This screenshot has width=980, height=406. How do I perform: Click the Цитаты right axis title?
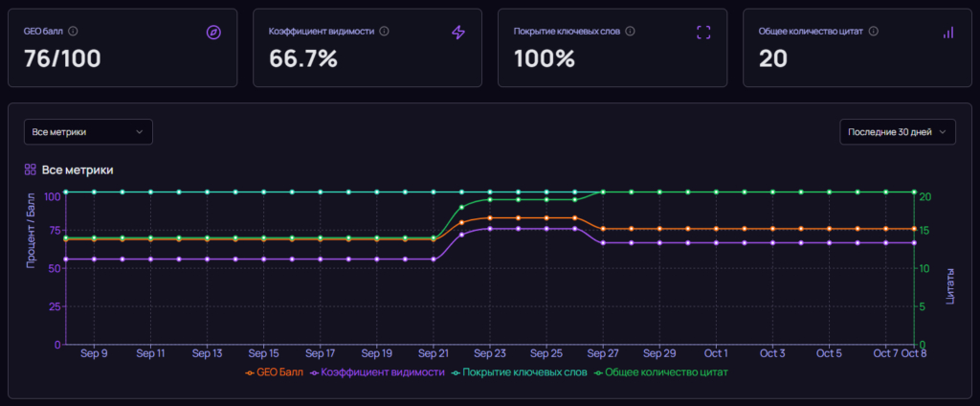tap(950, 286)
